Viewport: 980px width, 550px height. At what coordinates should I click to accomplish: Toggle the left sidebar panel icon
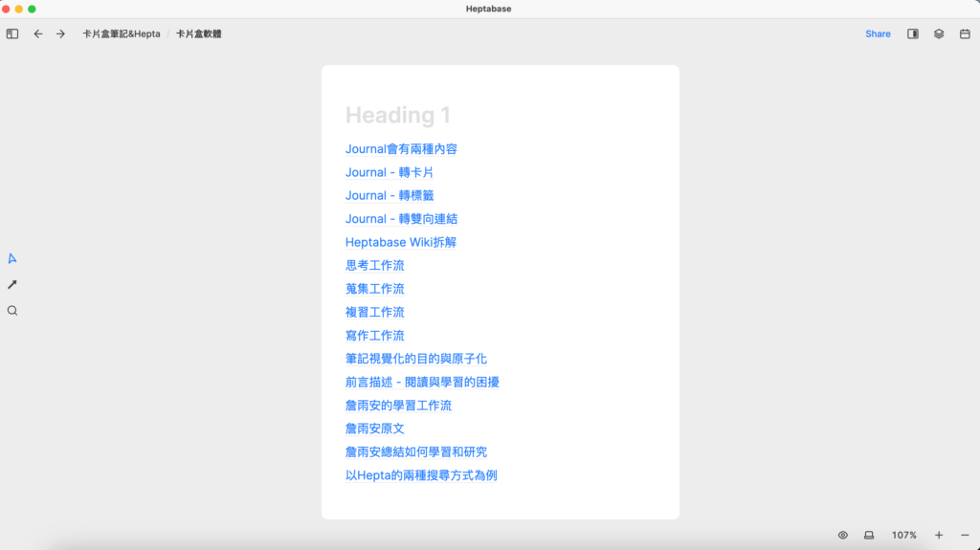tap(12, 33)
